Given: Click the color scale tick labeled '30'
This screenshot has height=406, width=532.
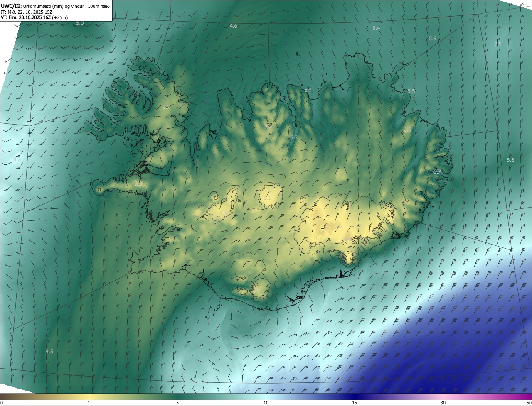Looking at the screenshot, I should coord(443,403).
